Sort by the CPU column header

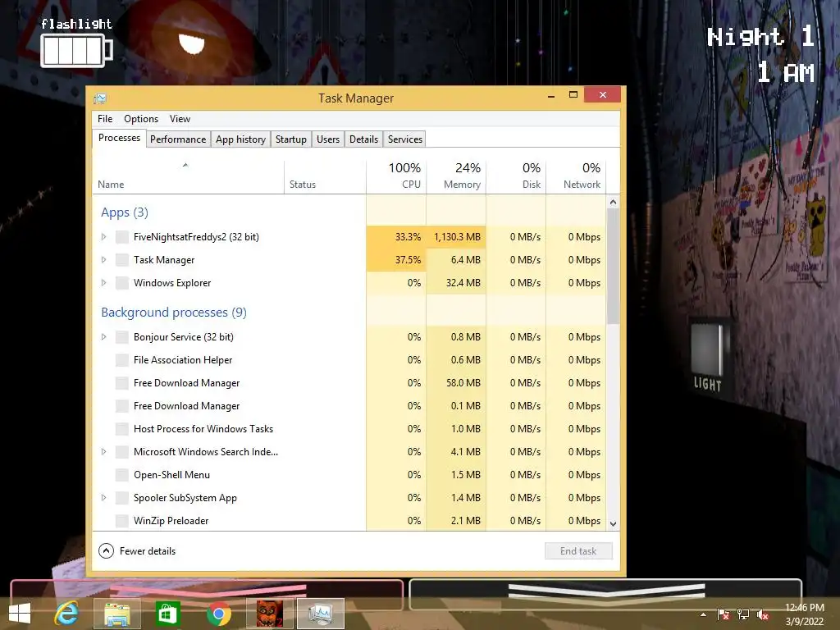click(x=396, y=177)
